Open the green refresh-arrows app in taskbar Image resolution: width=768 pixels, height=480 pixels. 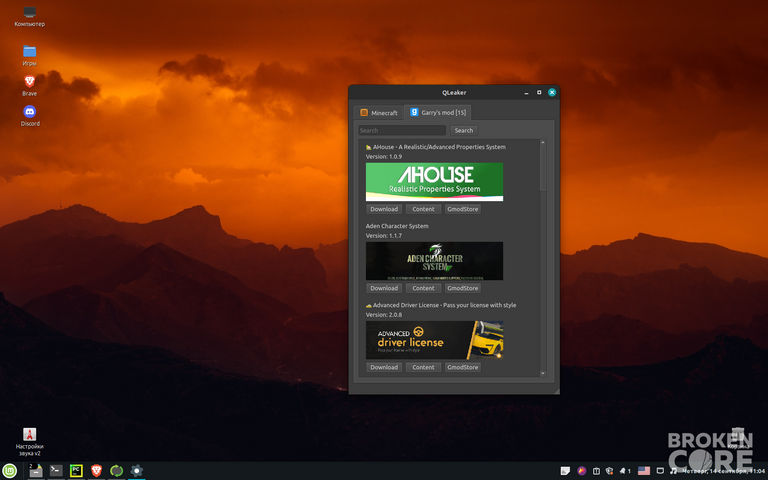click(x=117, y=471)
